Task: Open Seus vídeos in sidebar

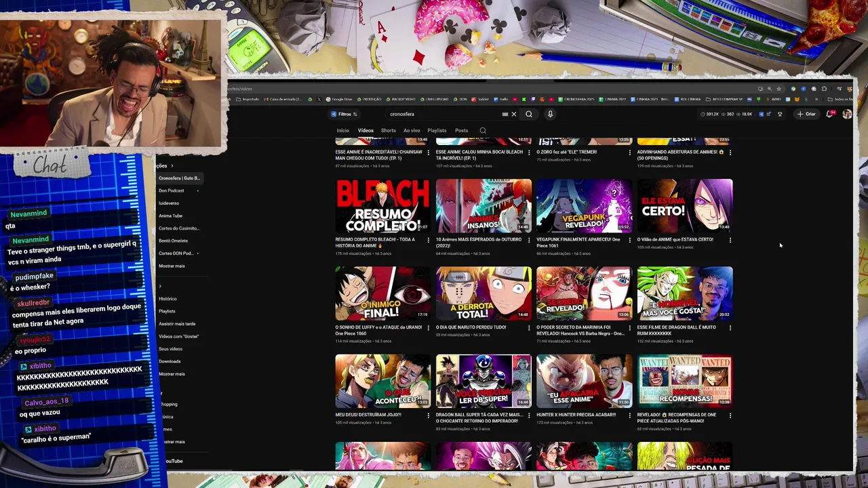Action: (170, 349)
